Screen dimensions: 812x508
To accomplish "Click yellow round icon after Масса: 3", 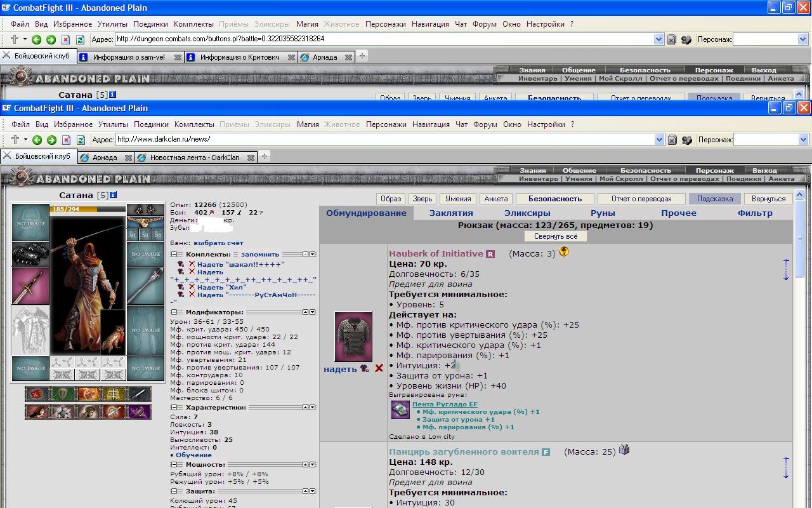I will [564, 252].
